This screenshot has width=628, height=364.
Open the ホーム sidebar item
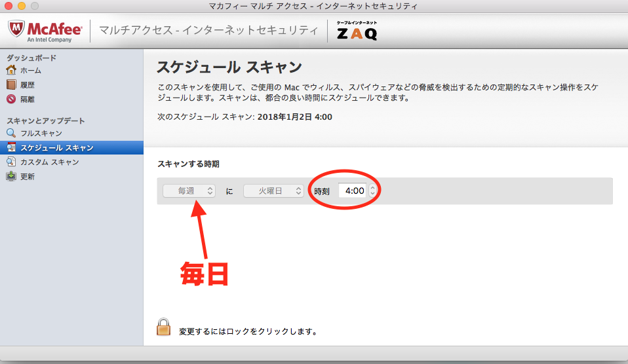click(x=31, y=71)
